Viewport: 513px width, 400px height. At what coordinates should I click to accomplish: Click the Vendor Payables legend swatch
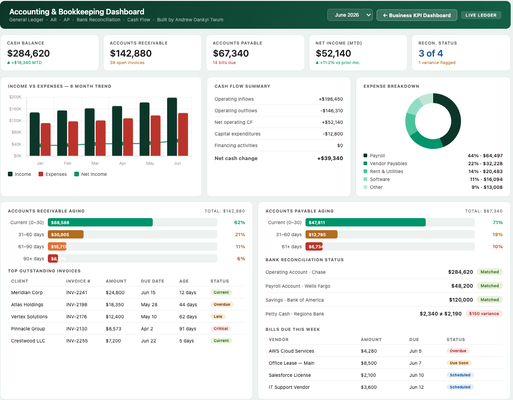pyautogui.click(x=365, y=163)
